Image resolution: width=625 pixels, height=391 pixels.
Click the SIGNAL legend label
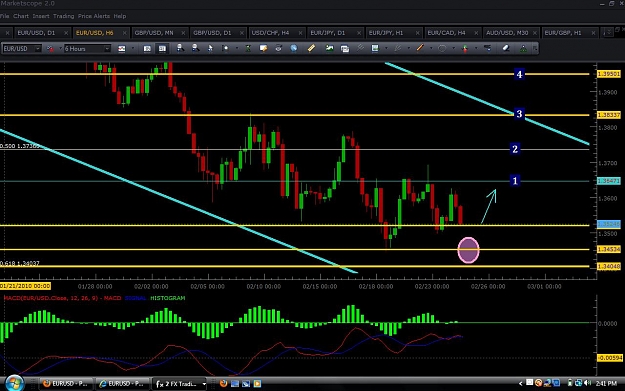pos(135,298)
